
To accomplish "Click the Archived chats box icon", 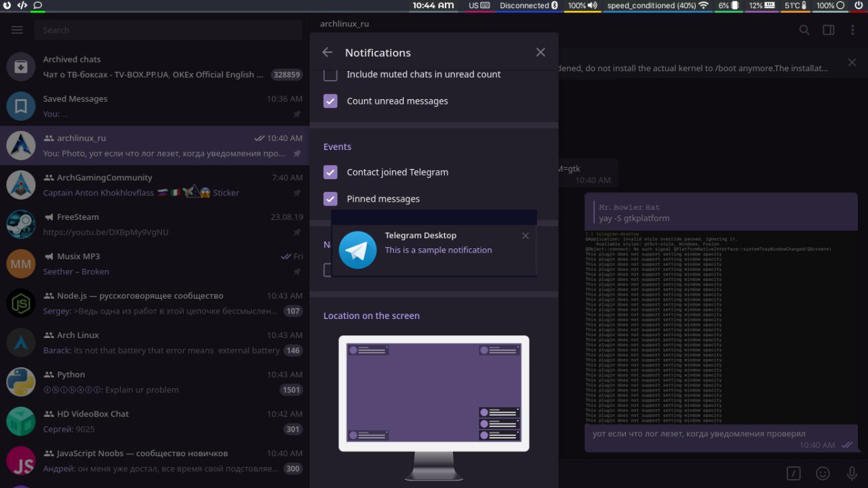I will tap(21, 67).
